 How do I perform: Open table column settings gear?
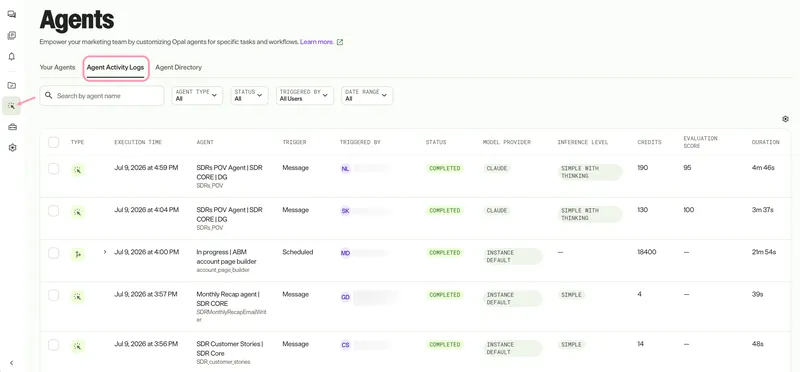pos(785,119)
